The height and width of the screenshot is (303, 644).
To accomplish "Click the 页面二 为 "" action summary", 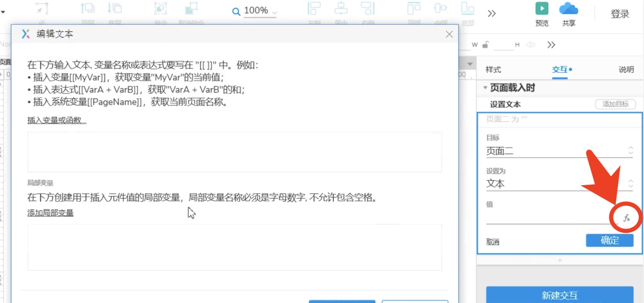I will tap(507, 119).
